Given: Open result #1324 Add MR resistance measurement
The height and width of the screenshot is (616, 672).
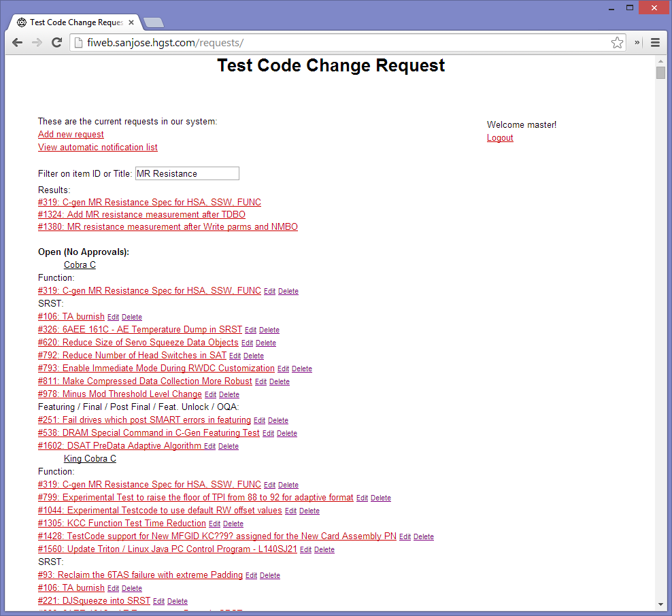Looking at the screenshot, I should [141, 215].
